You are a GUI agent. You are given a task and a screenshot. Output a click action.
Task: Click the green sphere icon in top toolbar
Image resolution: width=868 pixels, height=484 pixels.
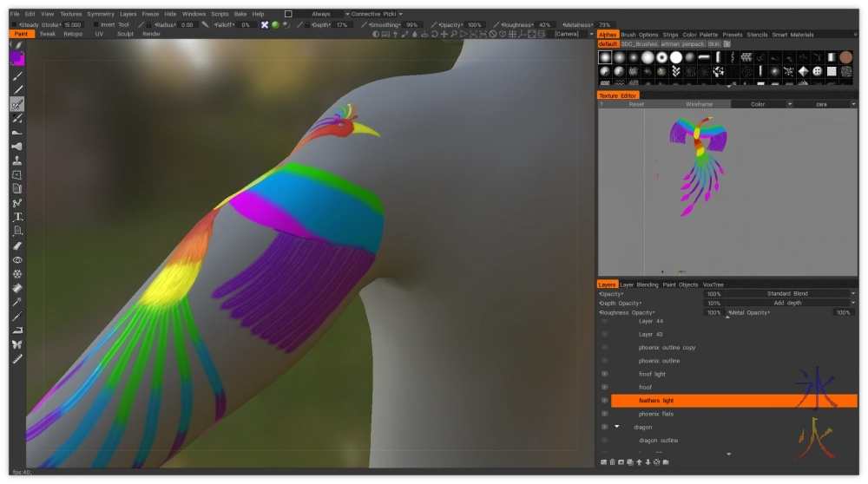coord(275,25)
